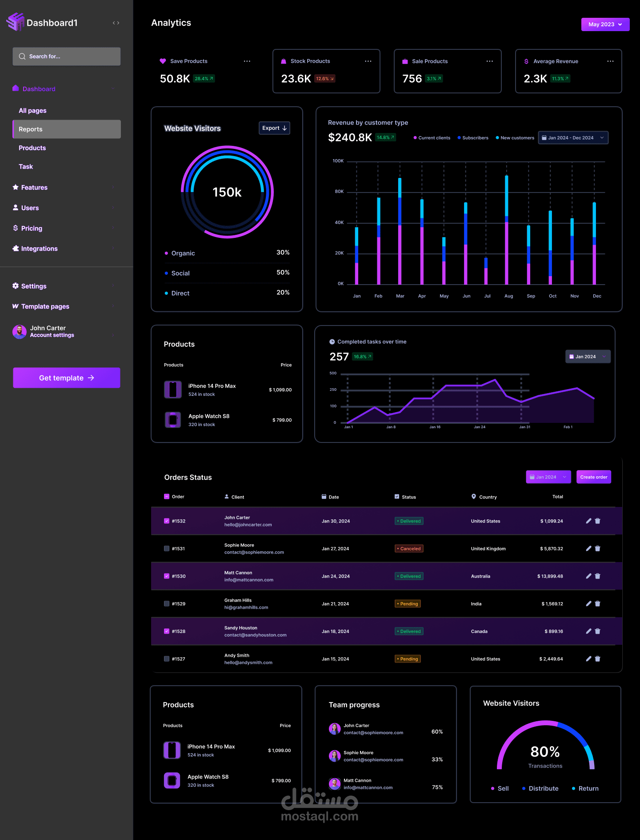Edit order #1529 with pencil icon
This screenshot has width=640, height=840.
[x=588, y=603]
